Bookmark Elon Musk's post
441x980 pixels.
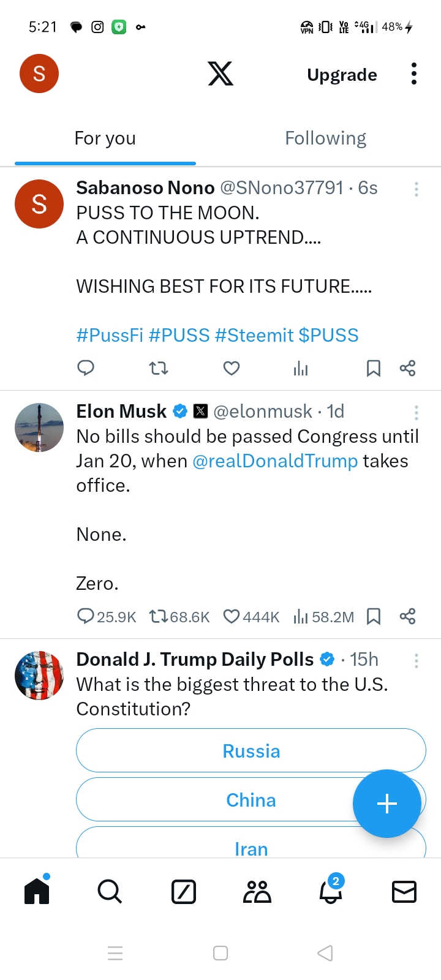click(x=373, y=616)
